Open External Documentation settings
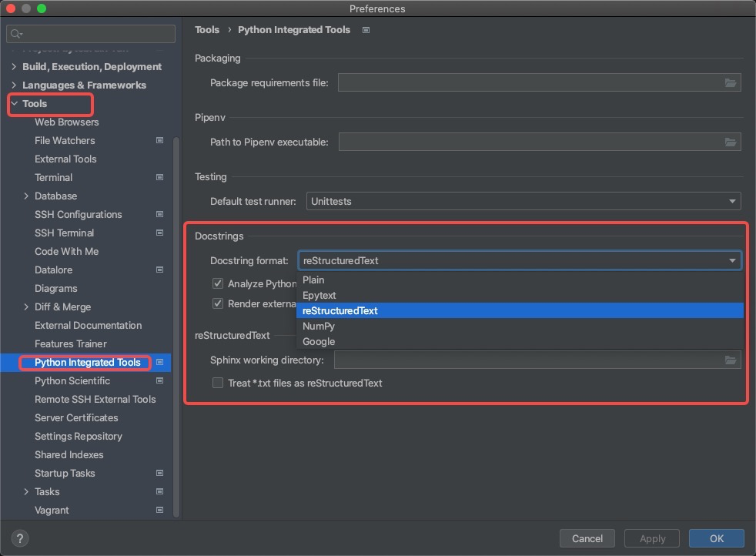756x556 pixels. click(89, 325)
